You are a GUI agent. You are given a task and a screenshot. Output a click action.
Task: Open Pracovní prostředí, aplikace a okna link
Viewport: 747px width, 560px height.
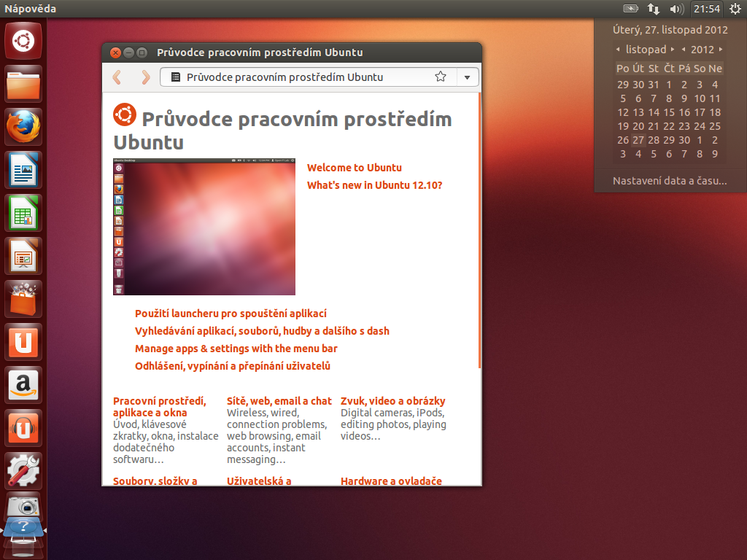coord(160,407)
